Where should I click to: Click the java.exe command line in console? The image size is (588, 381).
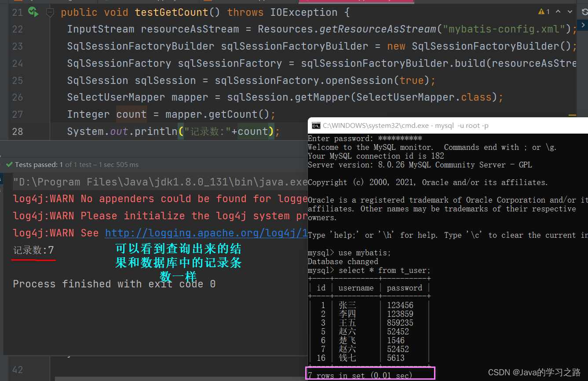[x=160, y=182]
